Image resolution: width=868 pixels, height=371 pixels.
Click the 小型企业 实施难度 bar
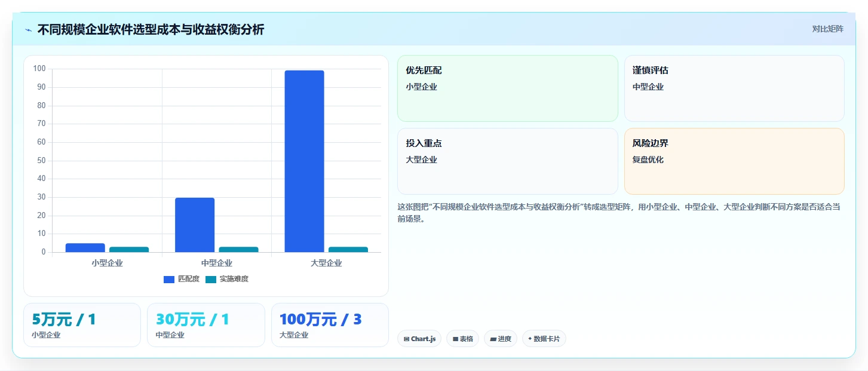click(129, 250)
